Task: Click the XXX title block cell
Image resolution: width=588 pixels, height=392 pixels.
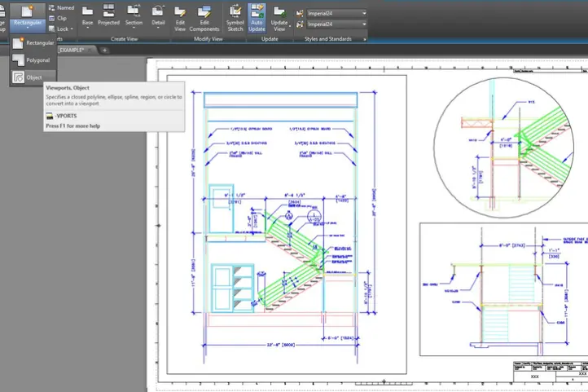Action: coord(535,377)
